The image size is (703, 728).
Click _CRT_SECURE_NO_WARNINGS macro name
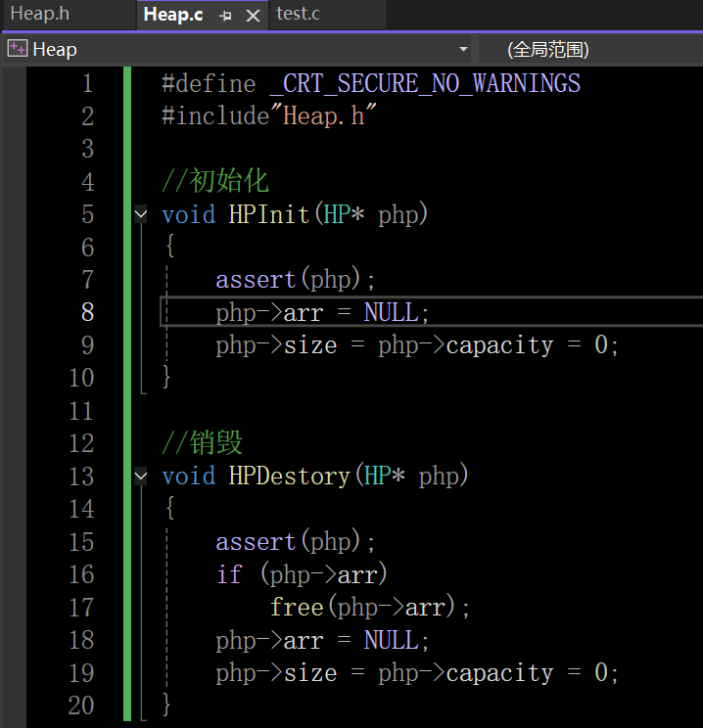pos(425,83)
